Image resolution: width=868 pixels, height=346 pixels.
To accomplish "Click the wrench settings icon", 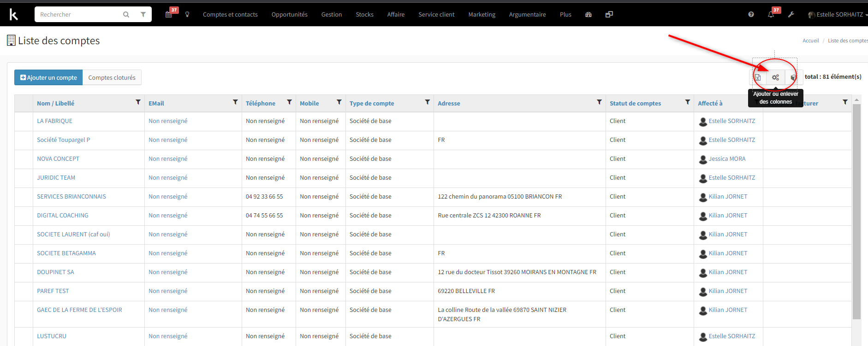I will [791, 15].
